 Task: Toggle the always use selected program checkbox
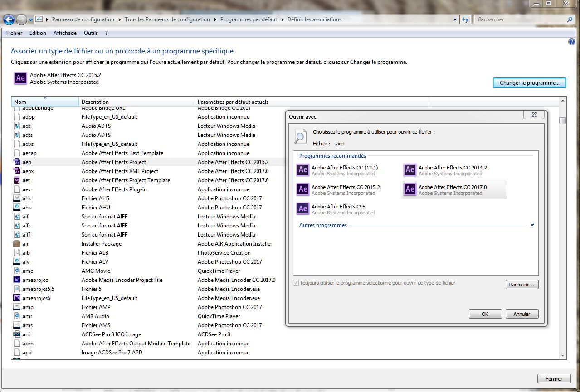point(296,283)
